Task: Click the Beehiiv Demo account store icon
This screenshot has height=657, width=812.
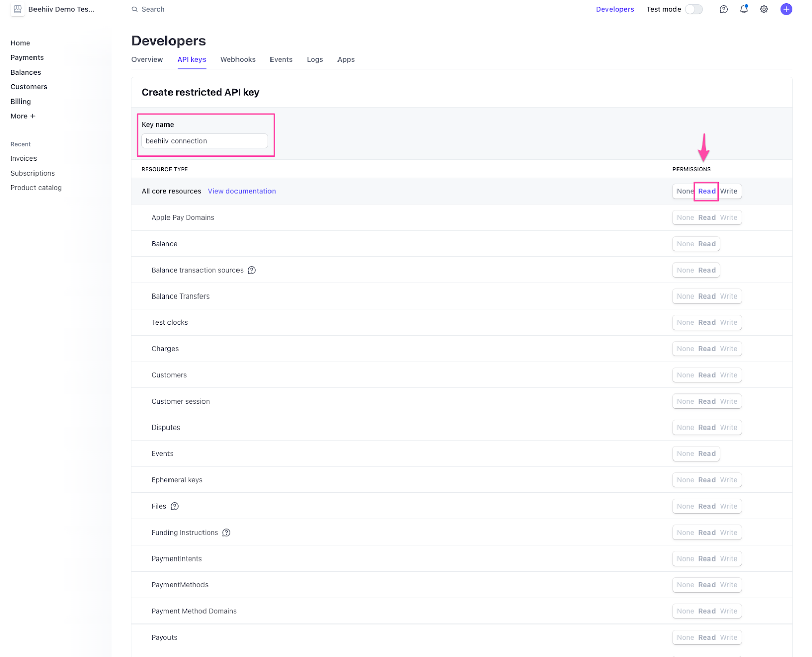Action: (17, 9)
